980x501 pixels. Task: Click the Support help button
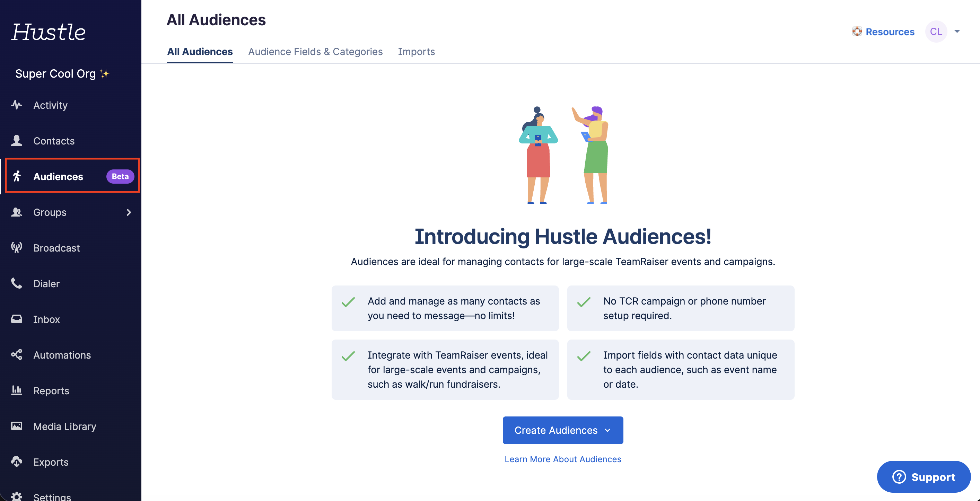tap(923, 477)
